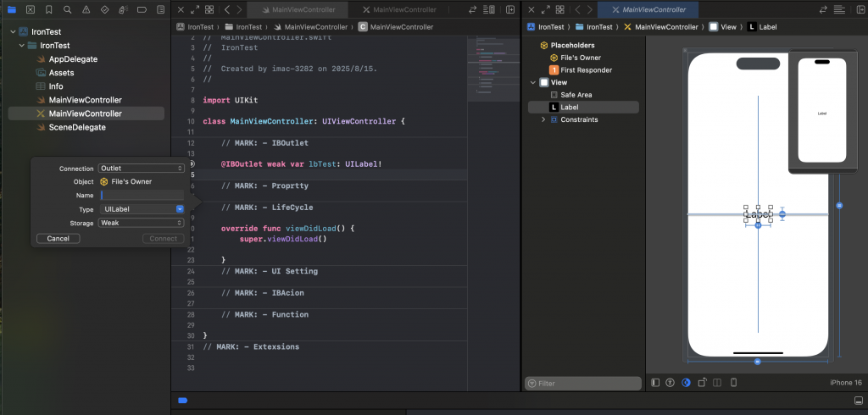The image size is (868, 415).
Task: Open the Type combo box showing UILabel
Action: tap(142, 209)
